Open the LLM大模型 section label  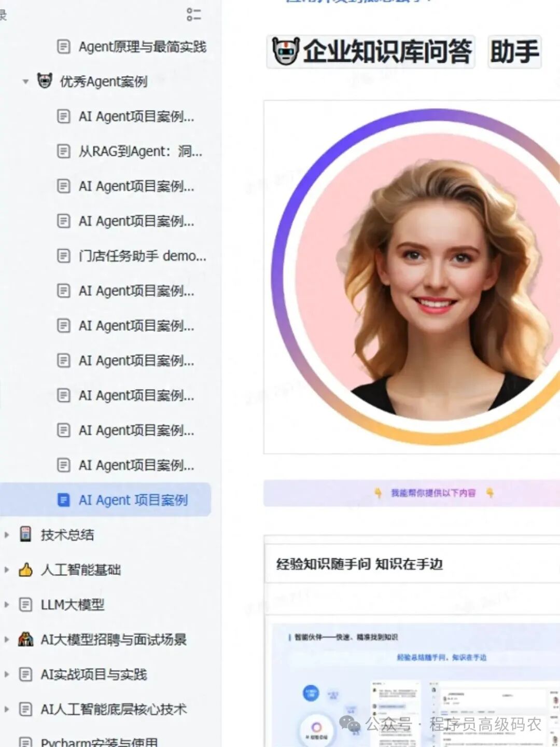[x=73, y=604]
